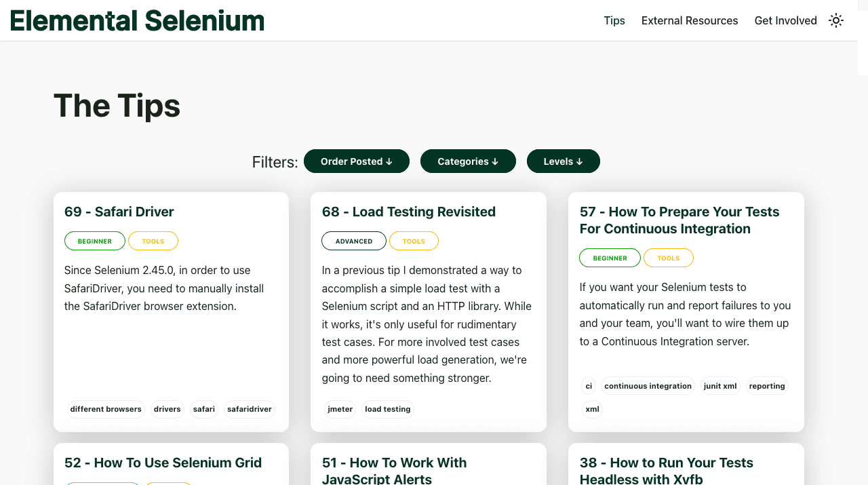Toggle the light/dark theme sun icon

point(836,20)
